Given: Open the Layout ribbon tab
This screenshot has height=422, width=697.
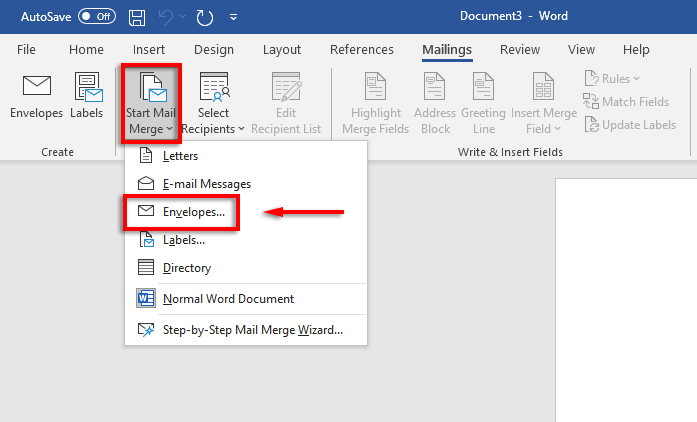Looking at the screenshot, I should point(282,49).
